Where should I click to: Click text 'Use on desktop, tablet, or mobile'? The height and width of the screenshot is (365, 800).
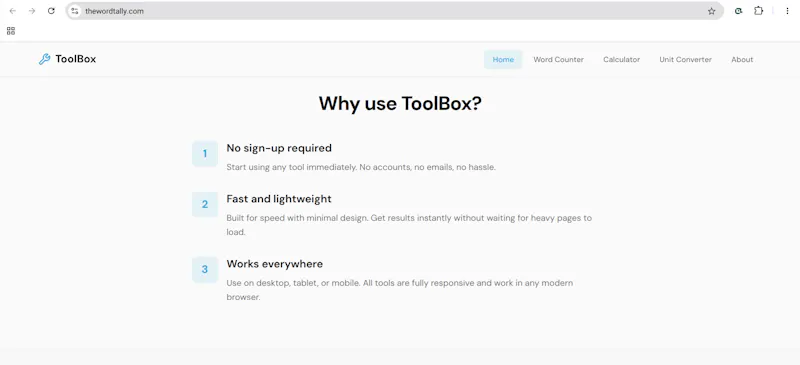293,283
